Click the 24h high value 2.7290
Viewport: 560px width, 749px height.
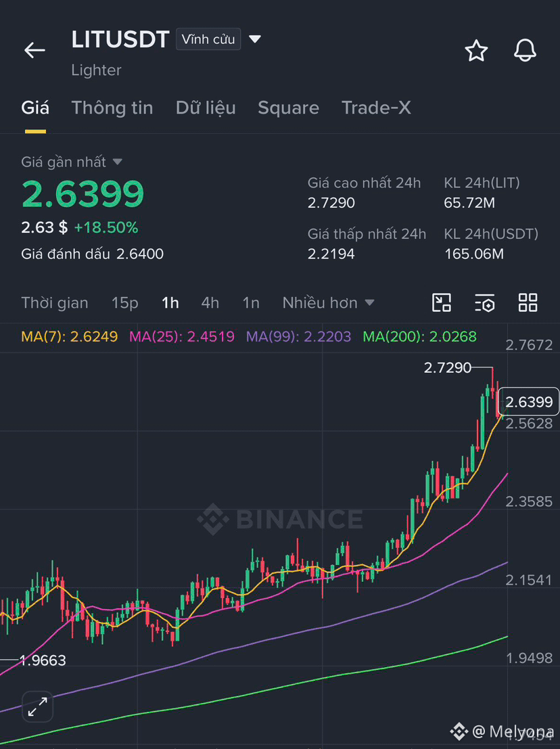click(331, 203)
